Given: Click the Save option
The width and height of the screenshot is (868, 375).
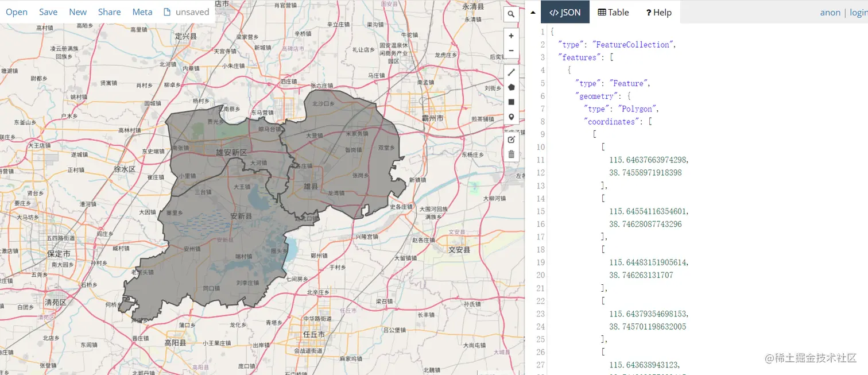Looking at the screenshot, I should coord(48,11).
